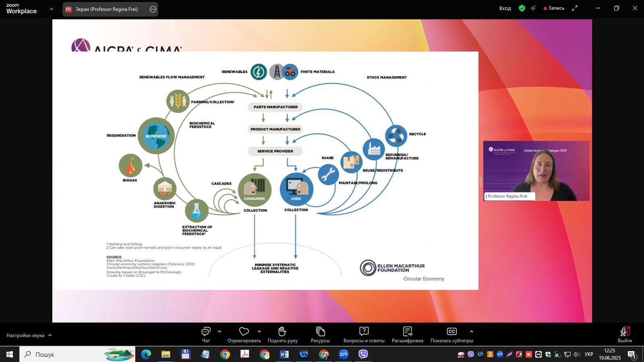This screenshot has height=362, width=644.
Task: Expand the chevron beside Настройки звука
Action: point(50,335)
